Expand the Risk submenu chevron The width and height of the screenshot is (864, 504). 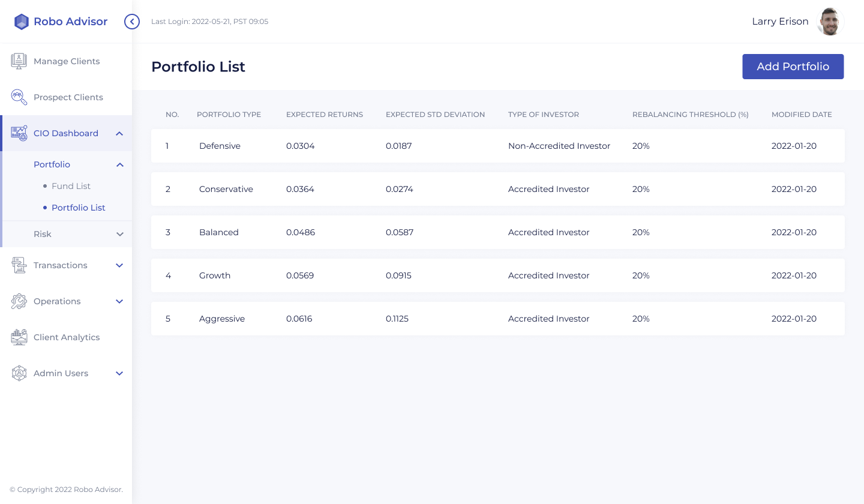click(119, 234)
